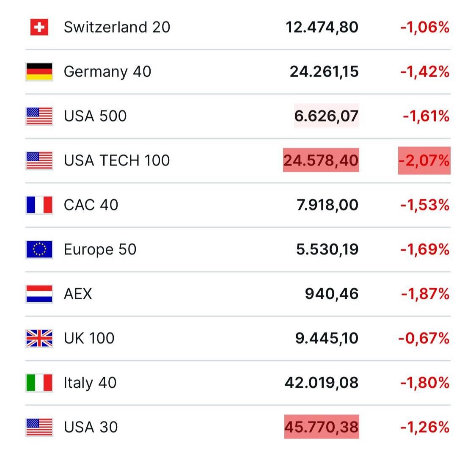476x458 pixels.
Task: Click the AEX price 940,46
Action: [x=331, y=294]
